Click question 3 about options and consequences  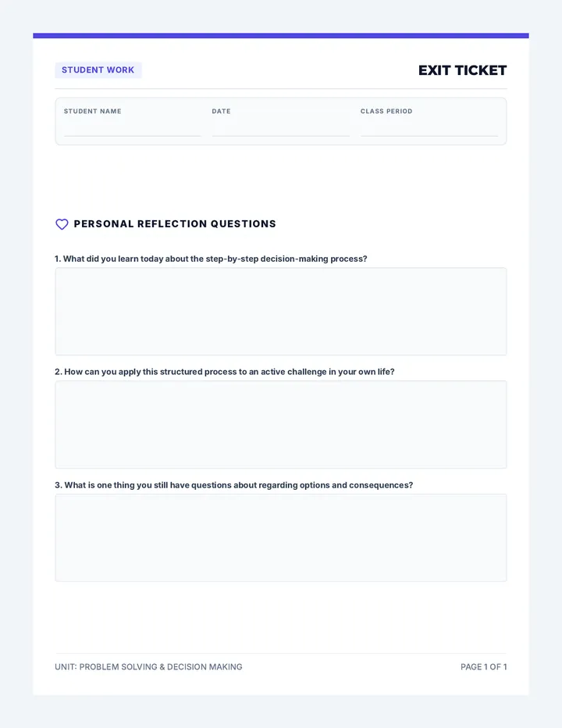234,485
